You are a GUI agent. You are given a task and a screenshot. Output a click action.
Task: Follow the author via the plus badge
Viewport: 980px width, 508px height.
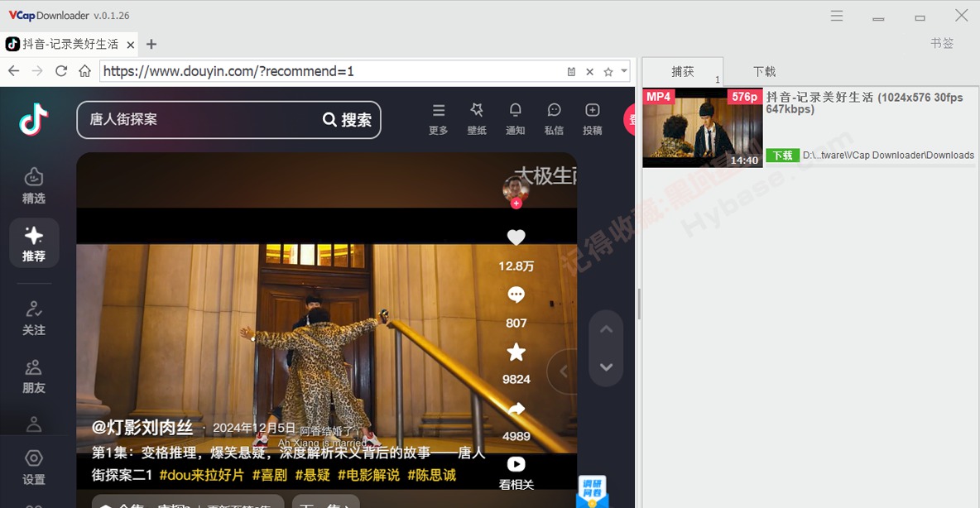pos(516,204)
